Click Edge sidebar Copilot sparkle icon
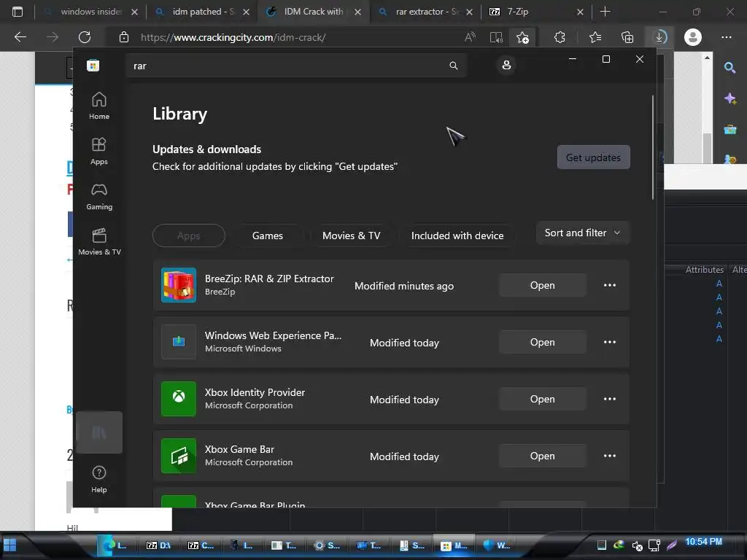The height and width of the screenshot is (560, 747). tap(729, 98)
